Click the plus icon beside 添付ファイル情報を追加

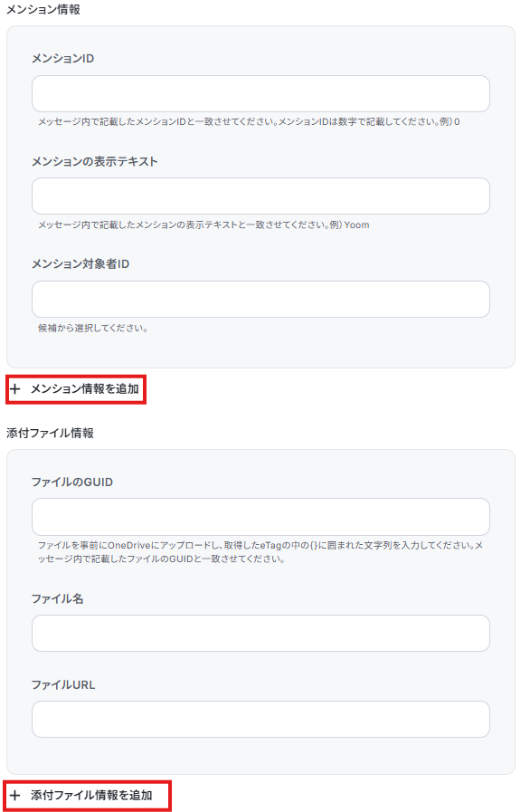tap(15, 796)
